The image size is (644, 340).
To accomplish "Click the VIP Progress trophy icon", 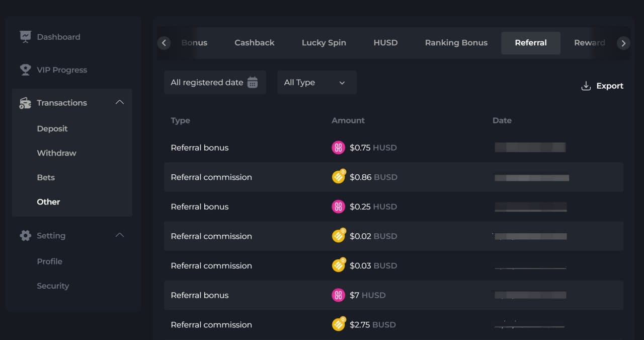I will (x=25, y=70).
